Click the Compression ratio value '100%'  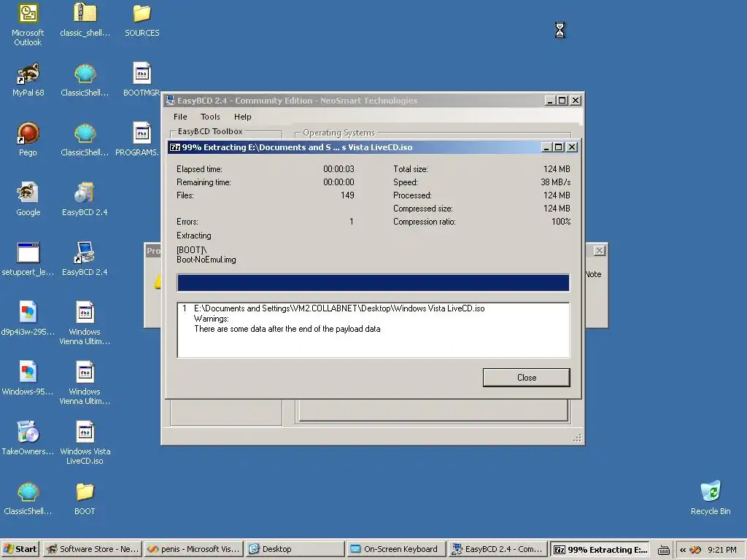561,222
